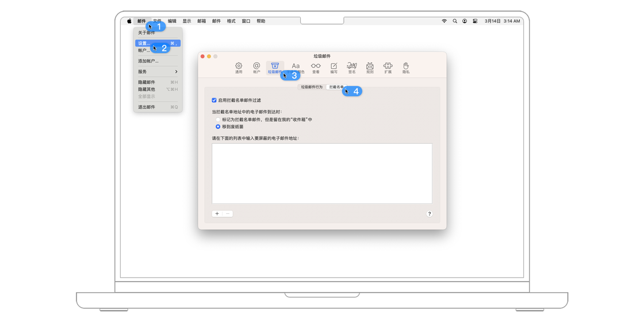
Task: Choose 退出邮件 menu item
Action: pyautogui.click(x=158, y=107)
